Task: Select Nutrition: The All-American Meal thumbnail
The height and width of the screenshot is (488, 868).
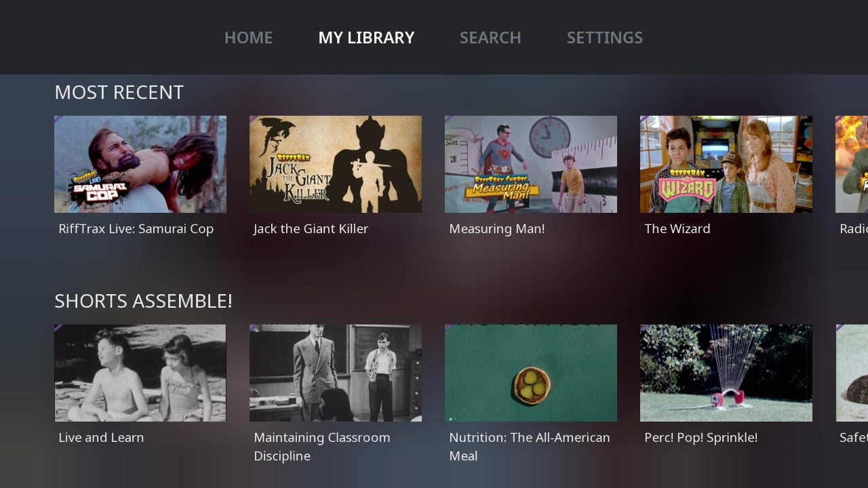Action: [x=531, y=373]
